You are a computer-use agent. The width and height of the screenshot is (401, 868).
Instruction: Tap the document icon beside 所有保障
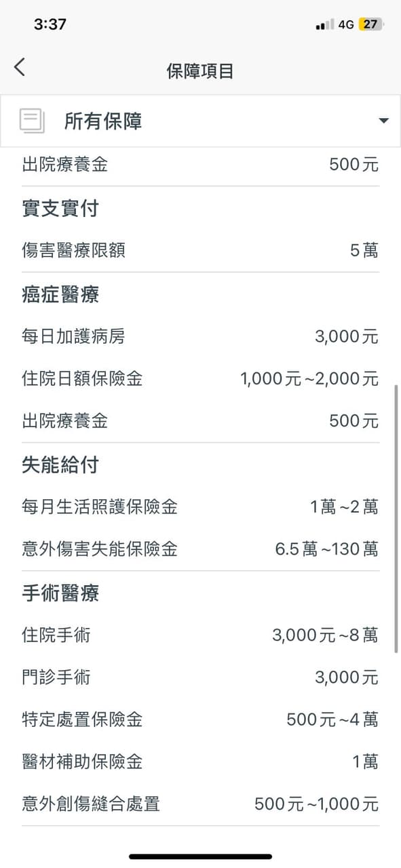[x=32, y=121]
